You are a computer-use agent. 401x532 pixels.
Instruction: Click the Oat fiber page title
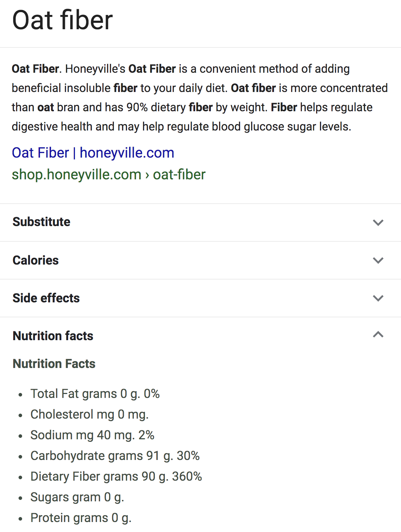point(62,20)
